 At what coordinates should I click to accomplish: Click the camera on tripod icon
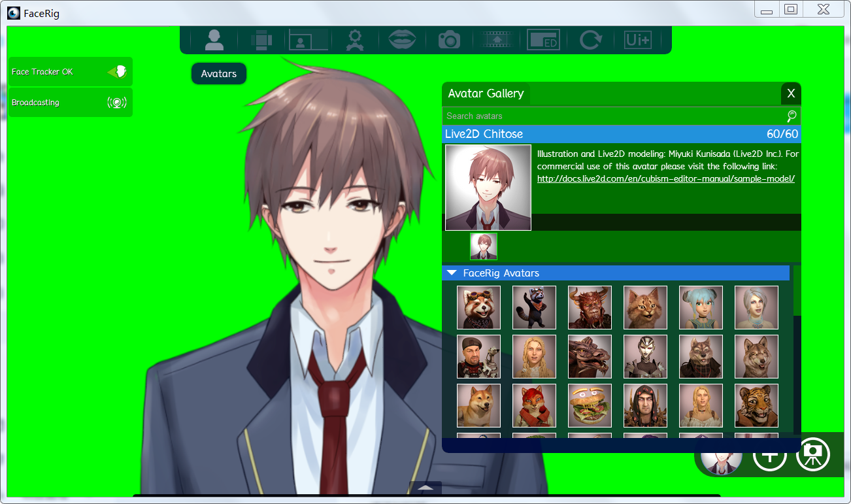tap(813, 454)
